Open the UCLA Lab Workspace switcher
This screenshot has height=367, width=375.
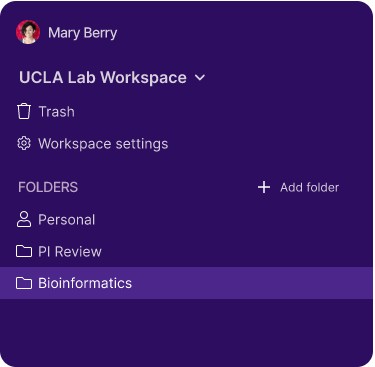tap(112, 78)
